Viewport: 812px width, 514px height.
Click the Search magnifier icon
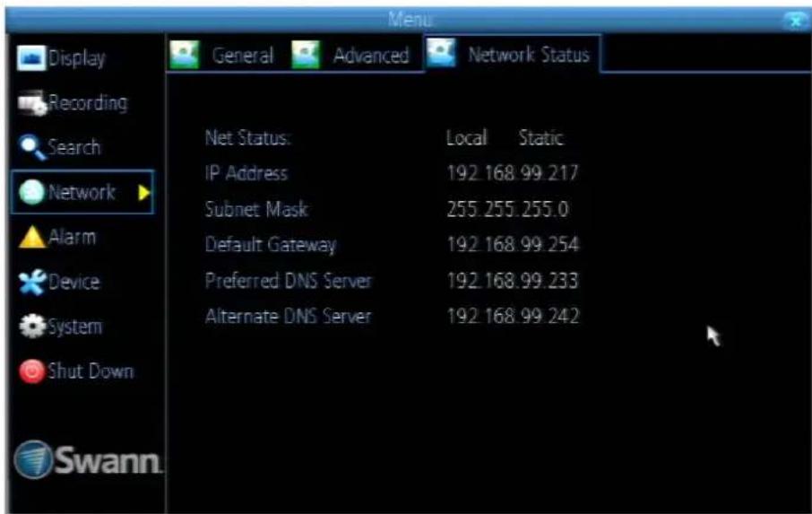32,147
